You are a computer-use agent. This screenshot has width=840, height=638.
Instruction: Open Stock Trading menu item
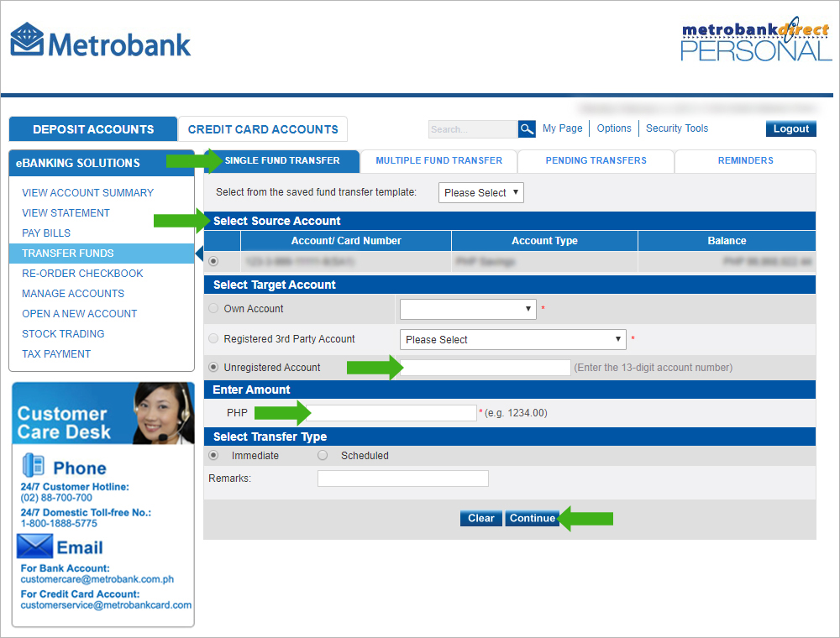pos(63,334)
